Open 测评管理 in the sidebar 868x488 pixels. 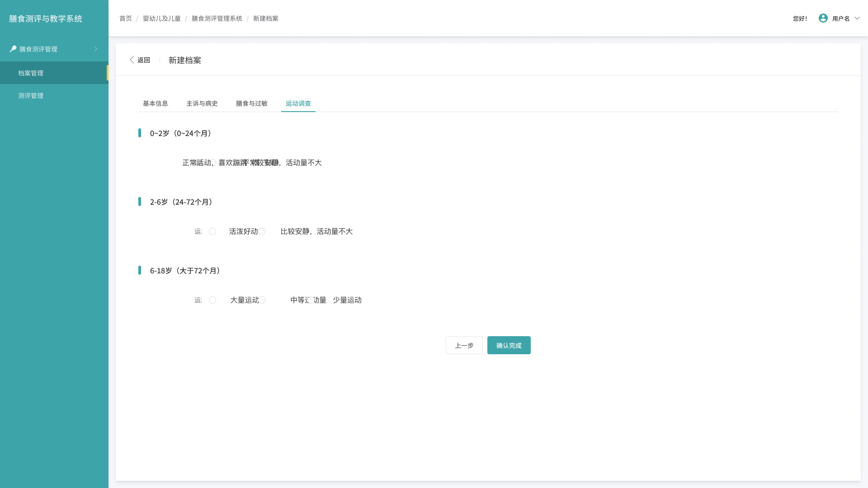(54, 95)
